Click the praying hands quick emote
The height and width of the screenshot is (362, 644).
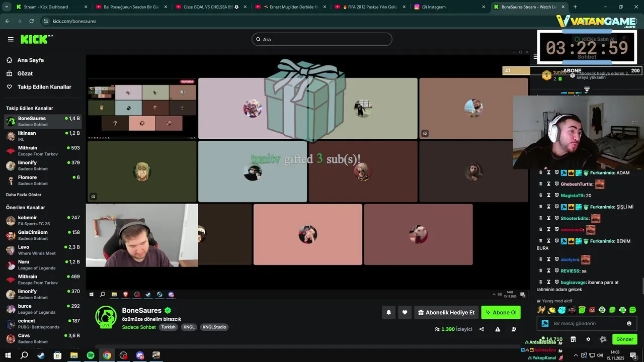pos(541,310)
